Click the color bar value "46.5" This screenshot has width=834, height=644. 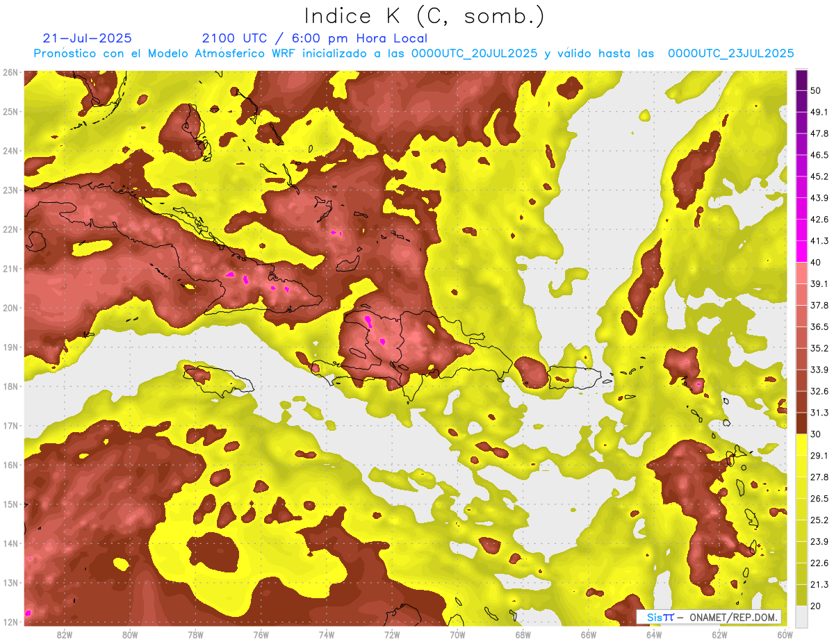(819, 155)
